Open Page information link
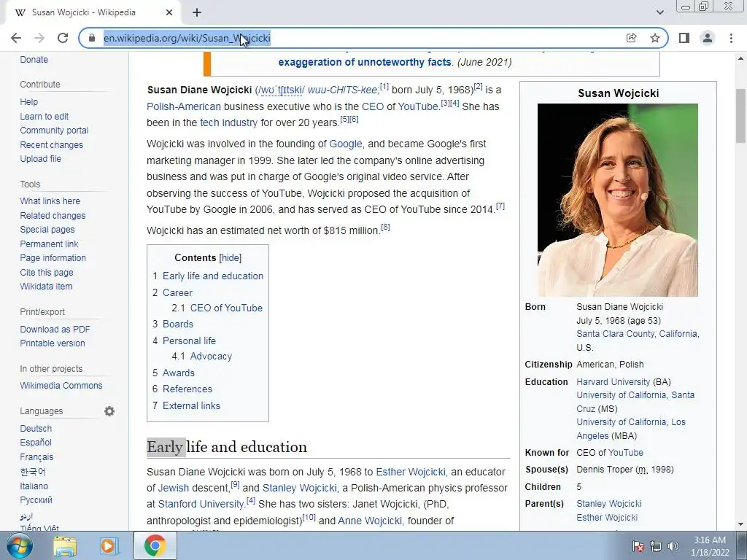The height and width of the screenshot is (560, 747). coord(53,258)
